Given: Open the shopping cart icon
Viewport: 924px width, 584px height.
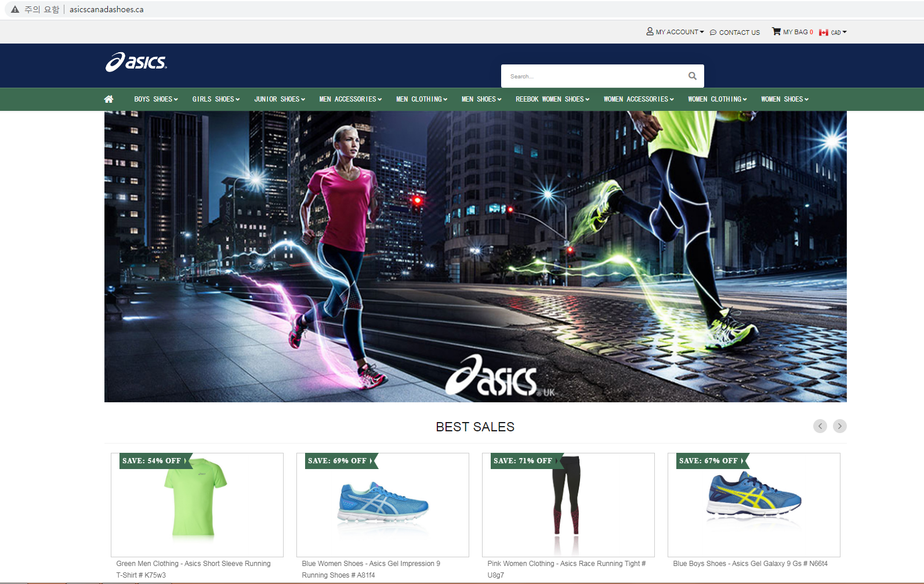Looking at the screenshot, I should pyautogui.click(x=776, y=31).
